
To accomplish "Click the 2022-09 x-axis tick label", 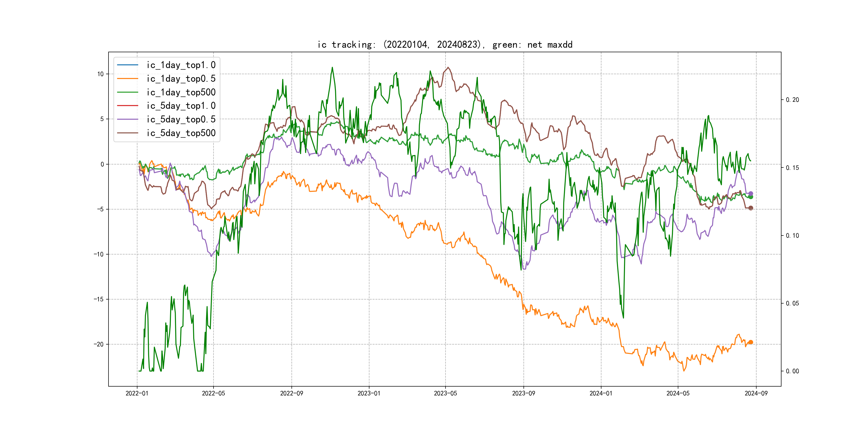I will 291,393.
